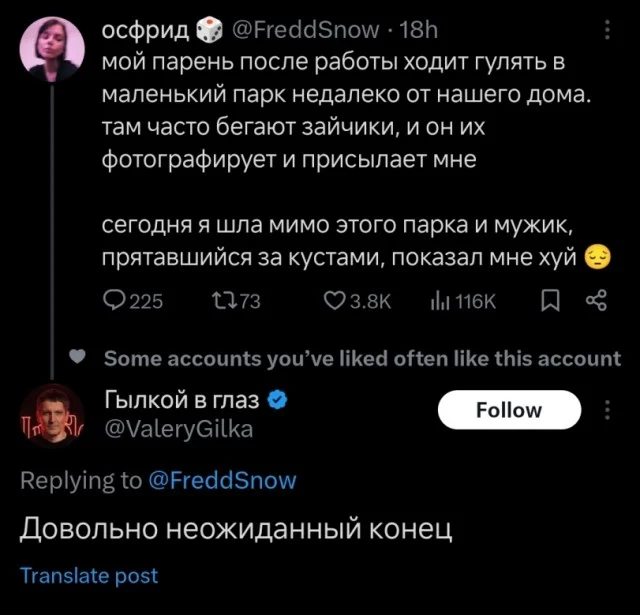Viewport: 640px width, 615px height.
Task: Bookmark the осфрид tweet
Action: (549, 301)
